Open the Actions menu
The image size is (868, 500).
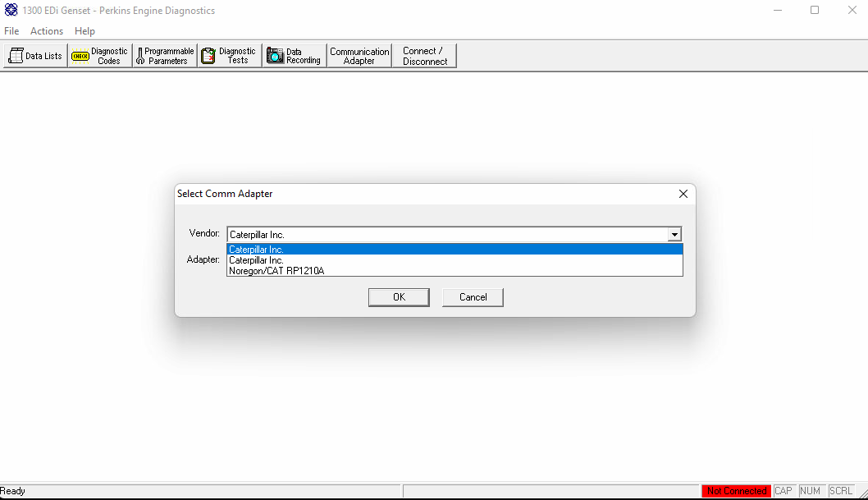tap(47, 31)
